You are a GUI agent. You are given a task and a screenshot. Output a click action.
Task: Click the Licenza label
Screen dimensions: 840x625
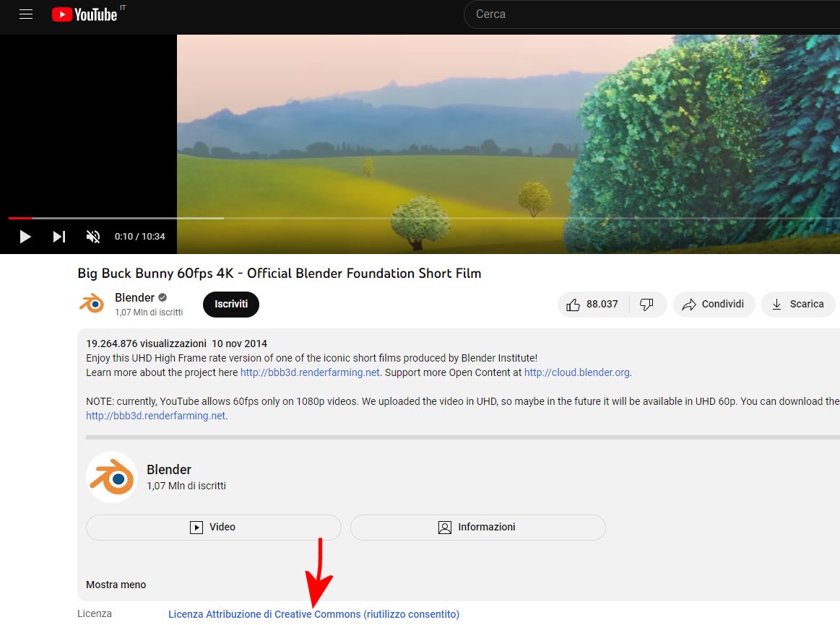click(95, 613)
